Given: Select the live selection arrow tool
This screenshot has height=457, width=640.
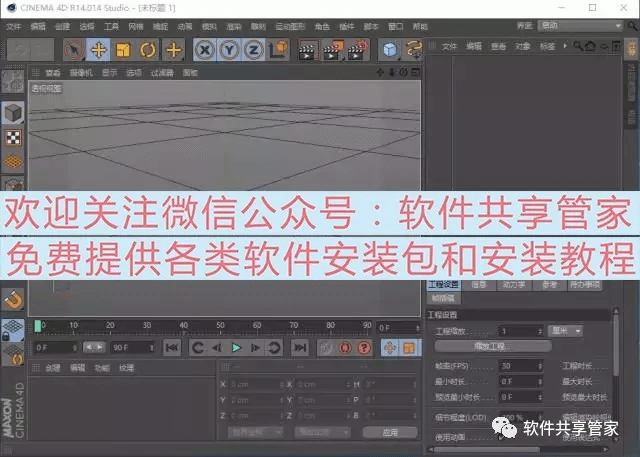Looking at the screenshot, I should (x=74, y=50).
